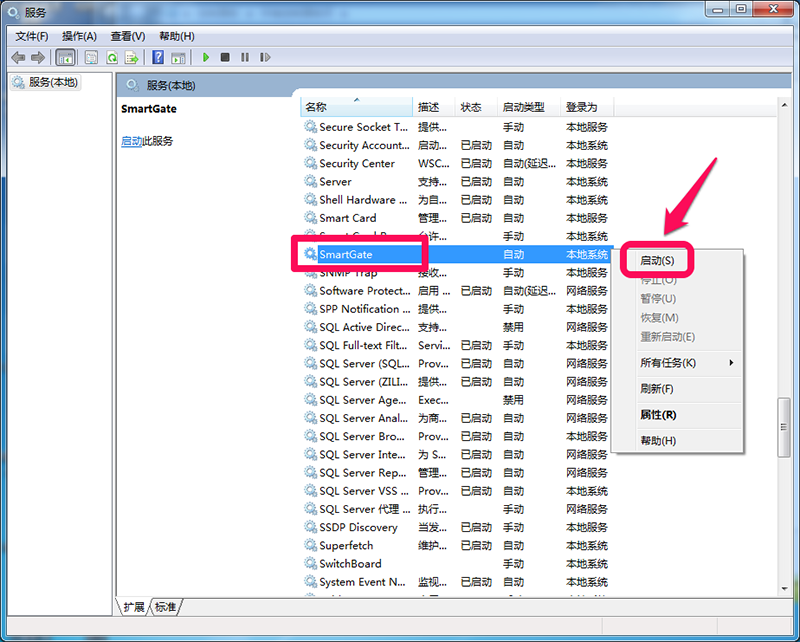Click the Refresh toolbar icon

pyautogui.click(x=112, y=58)
